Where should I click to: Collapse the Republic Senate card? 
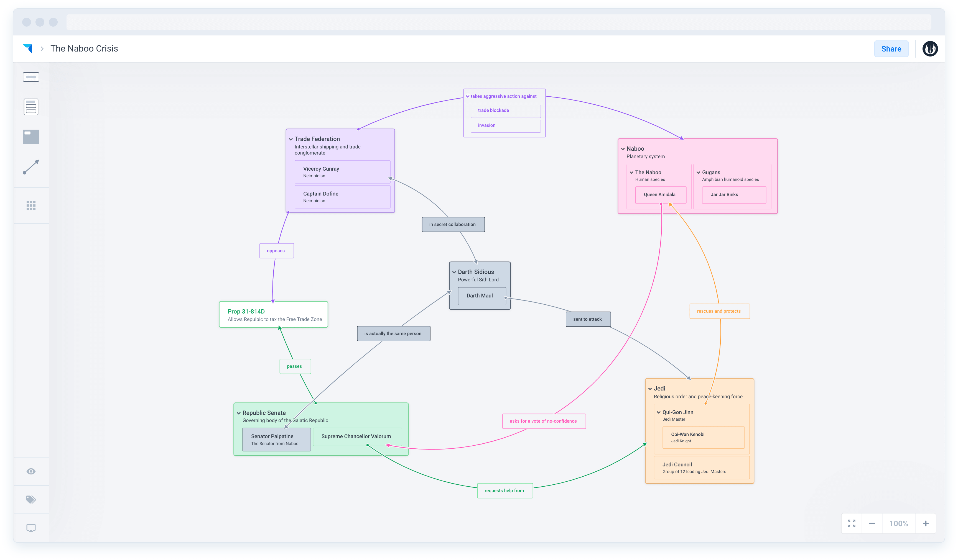pos(239,413)
